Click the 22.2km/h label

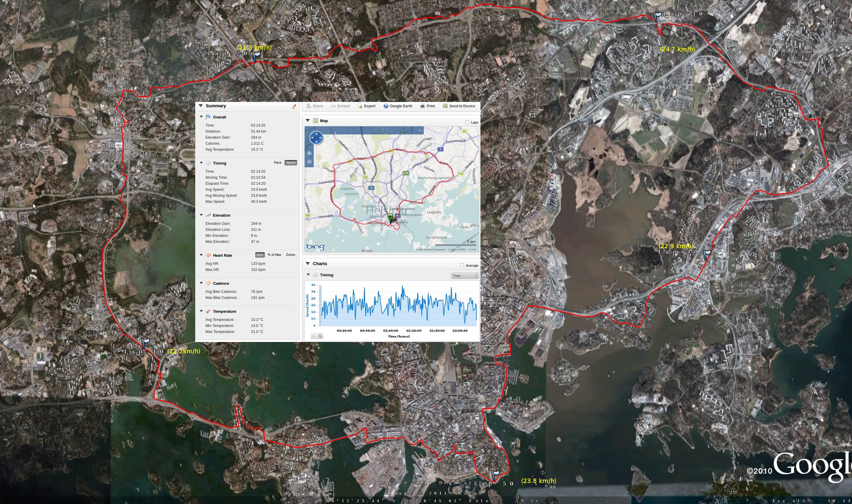tap(184, 351)
